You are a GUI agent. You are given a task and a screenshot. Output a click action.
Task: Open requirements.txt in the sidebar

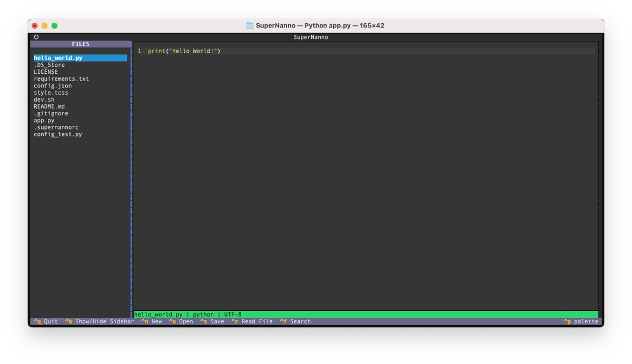[61, 78]
